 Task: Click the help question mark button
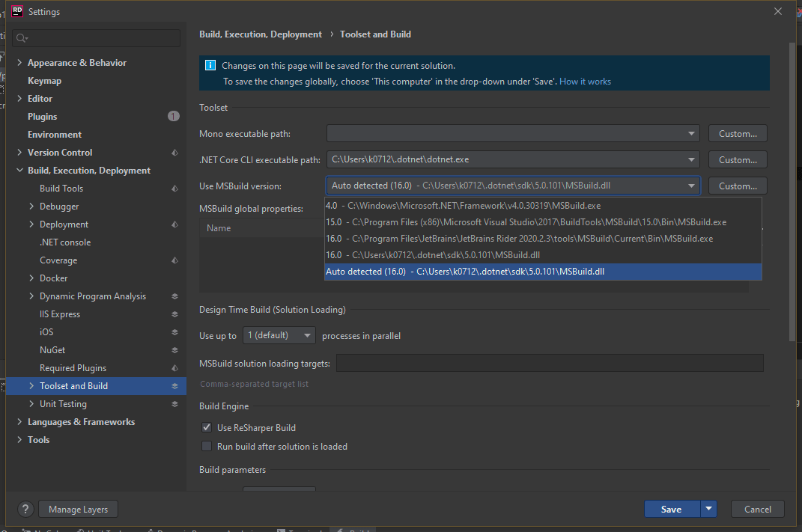(x=25, y=509)
